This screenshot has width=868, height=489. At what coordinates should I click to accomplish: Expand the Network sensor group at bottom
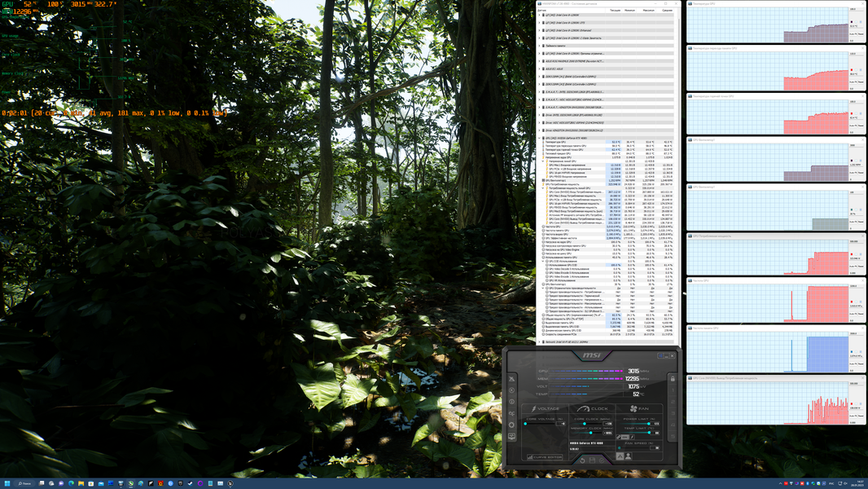[x=540, y=341]
